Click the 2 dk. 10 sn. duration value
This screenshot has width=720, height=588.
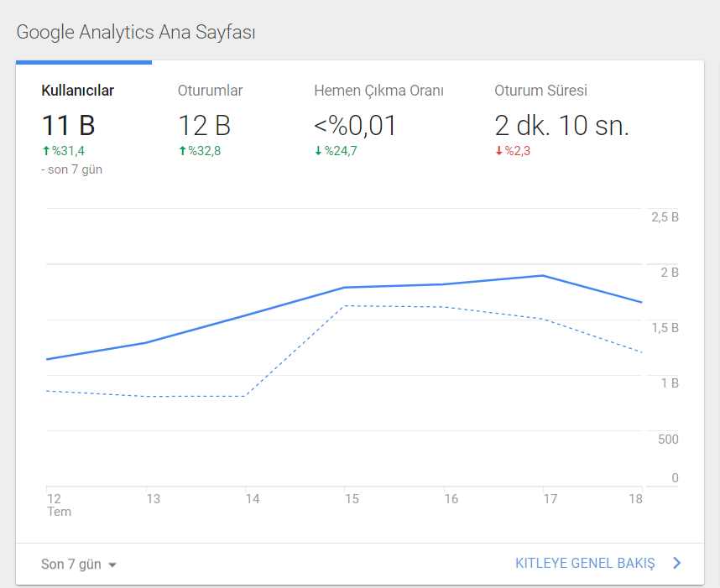[561, 125]
